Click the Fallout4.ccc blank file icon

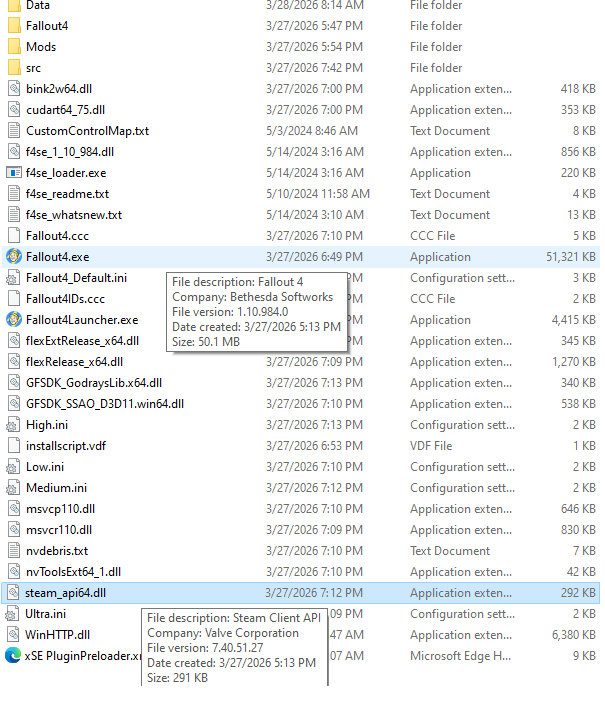click(x=14, y=236)
